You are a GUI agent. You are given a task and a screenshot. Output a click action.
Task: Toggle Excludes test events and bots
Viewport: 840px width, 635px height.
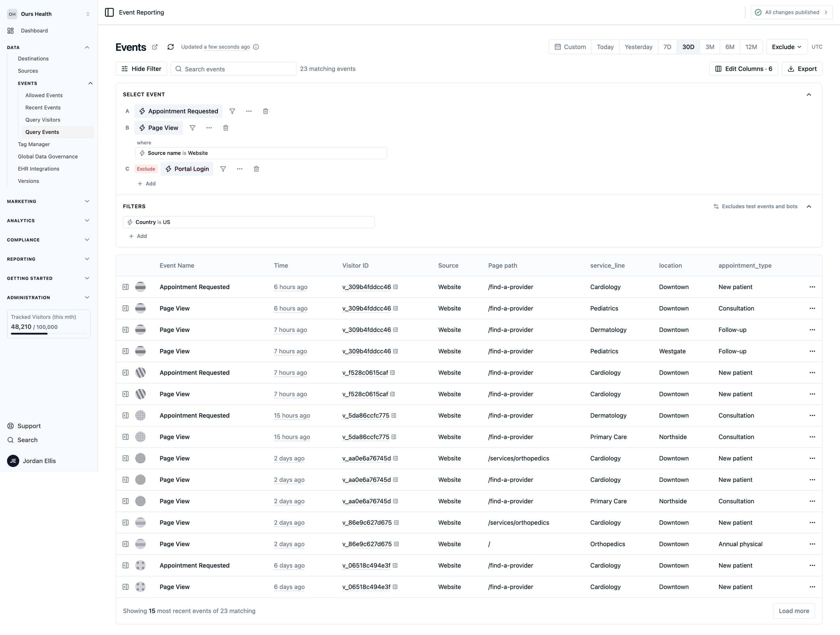(755, 207)
